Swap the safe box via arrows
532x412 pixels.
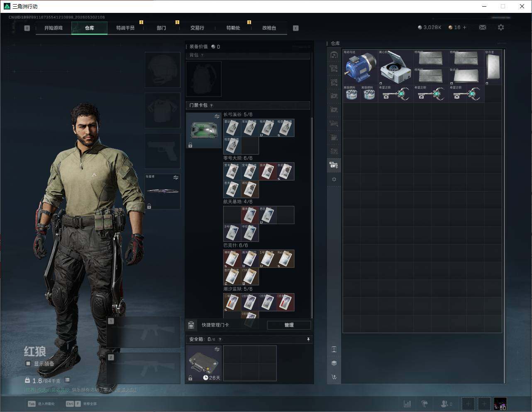pos(217,349)
